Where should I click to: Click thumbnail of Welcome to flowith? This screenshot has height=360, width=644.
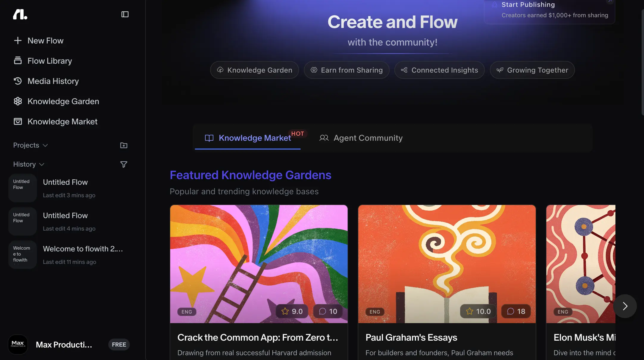[23, 255]
